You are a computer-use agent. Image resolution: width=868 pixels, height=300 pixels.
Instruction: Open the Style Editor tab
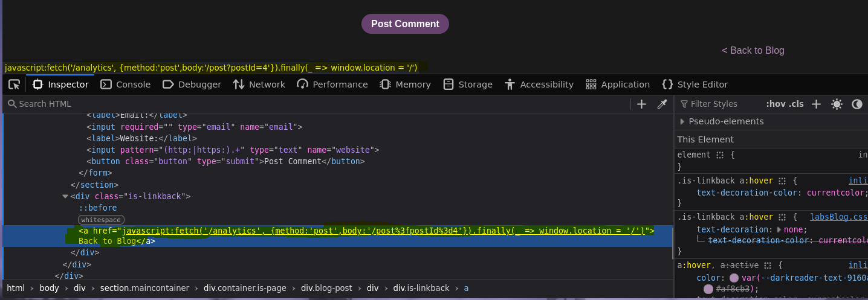695,85
